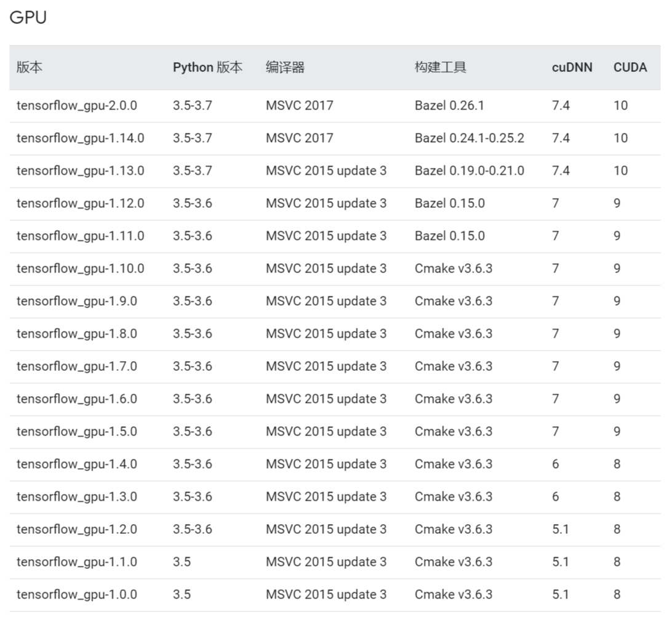Click cuDNN 7 in tensorflow_gpu-1.6.0 row

click(x=556, y=399)
